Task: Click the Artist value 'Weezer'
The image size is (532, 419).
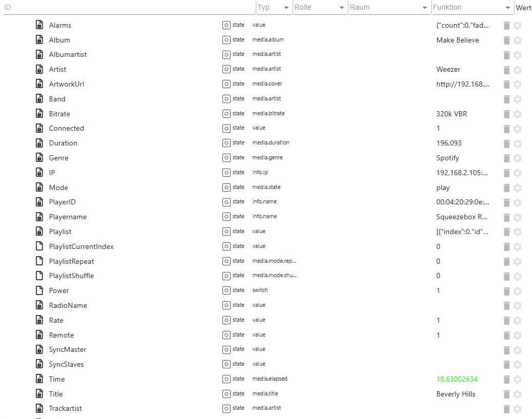Action: point(448,69)
